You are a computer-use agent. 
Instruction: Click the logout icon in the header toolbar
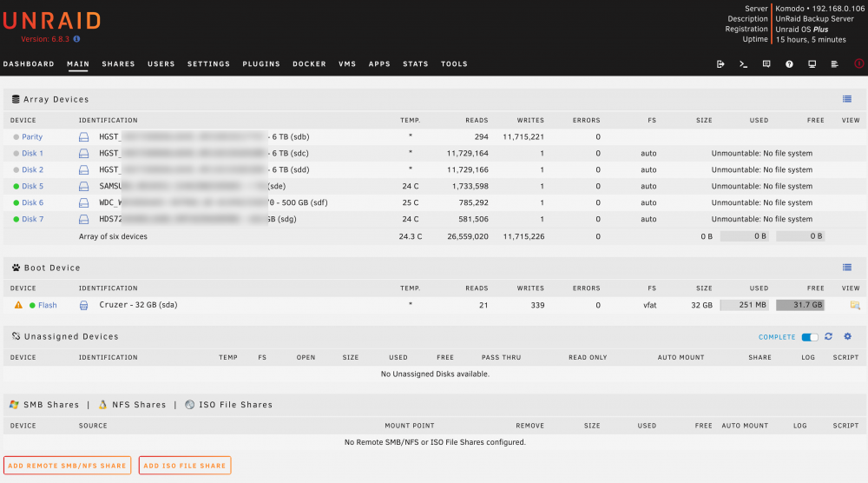(720, 64)
